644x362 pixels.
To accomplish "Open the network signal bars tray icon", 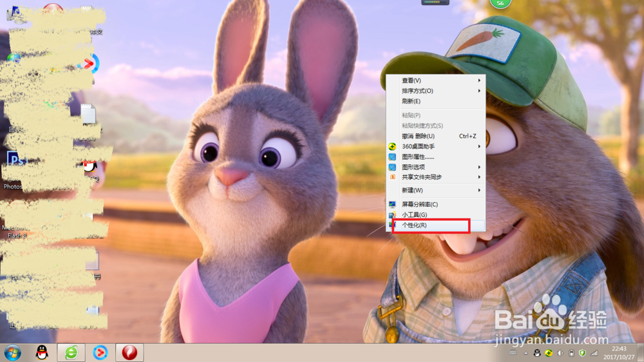I will point(594,353).
